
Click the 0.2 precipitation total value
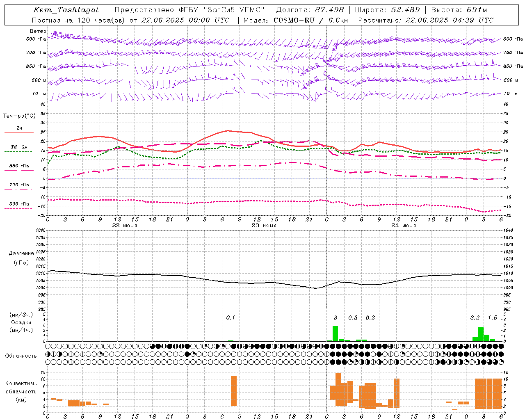pos(370,318)
